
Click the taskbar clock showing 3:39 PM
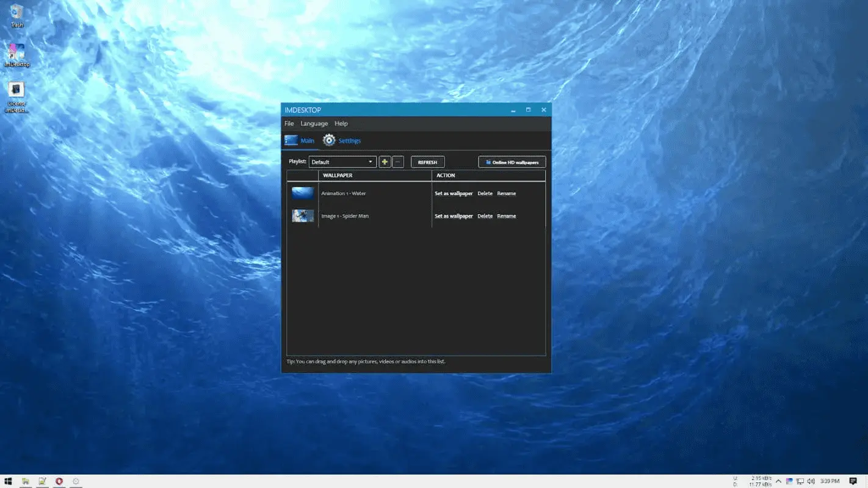click(x=831, y=481)
